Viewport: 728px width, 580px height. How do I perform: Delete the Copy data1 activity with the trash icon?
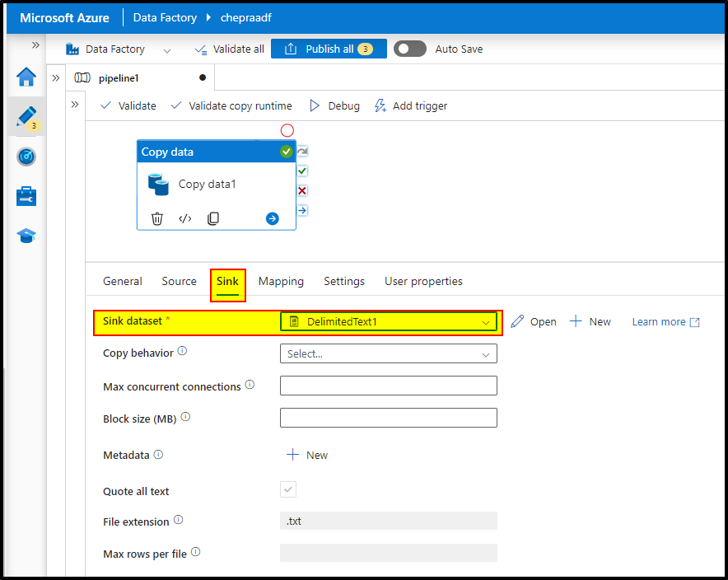[157, 218]
